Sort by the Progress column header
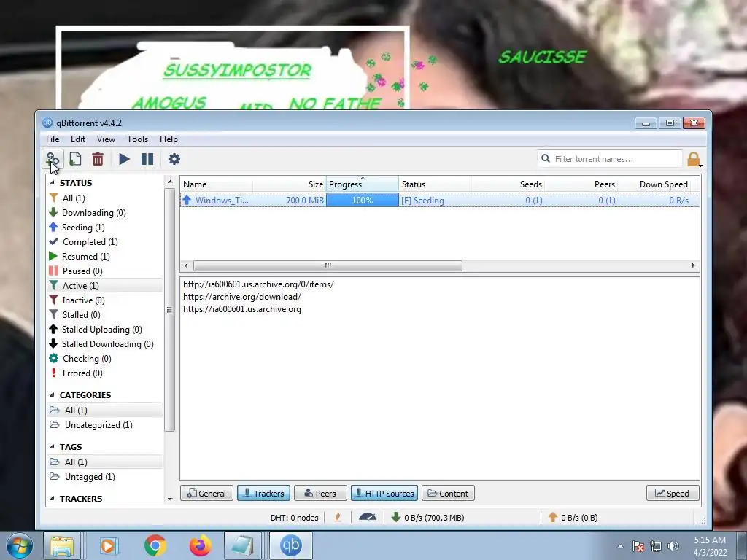The image size is (747, 560). [x=362, y=184]
